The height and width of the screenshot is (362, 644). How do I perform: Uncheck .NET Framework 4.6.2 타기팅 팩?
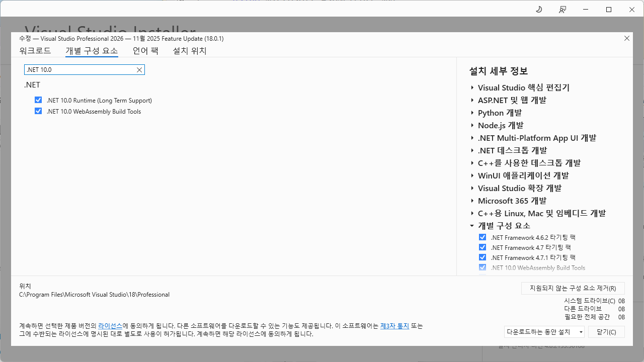click(482, 237)
